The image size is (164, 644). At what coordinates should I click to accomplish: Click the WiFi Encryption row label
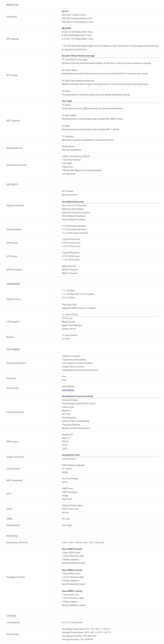14,270
